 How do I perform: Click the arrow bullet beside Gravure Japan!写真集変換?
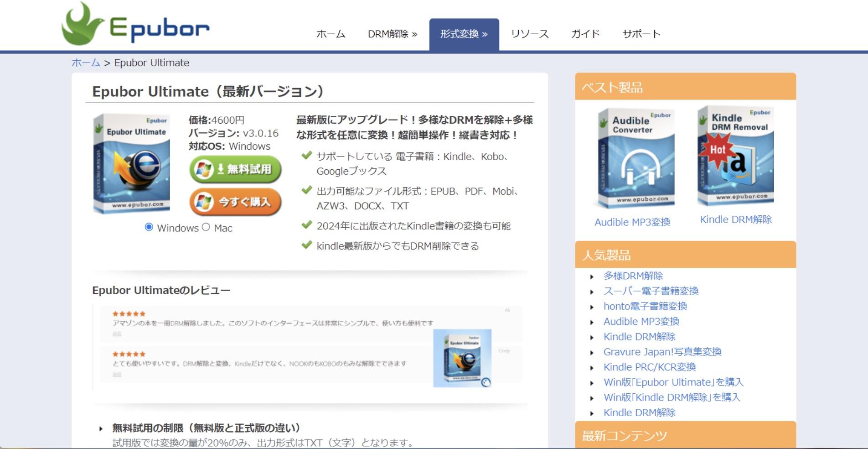pos(592,353)
